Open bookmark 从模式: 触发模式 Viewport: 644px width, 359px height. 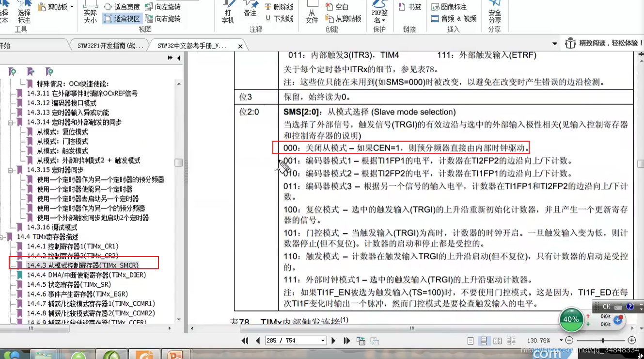63,151
